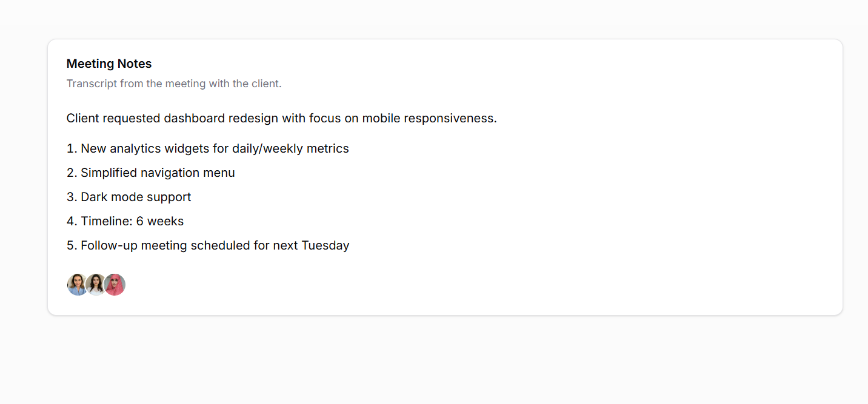Screen dimensions: 868x404
Task: Click the "Transcript from the meeting" subtitle
Action: click(x=174, y=84)
